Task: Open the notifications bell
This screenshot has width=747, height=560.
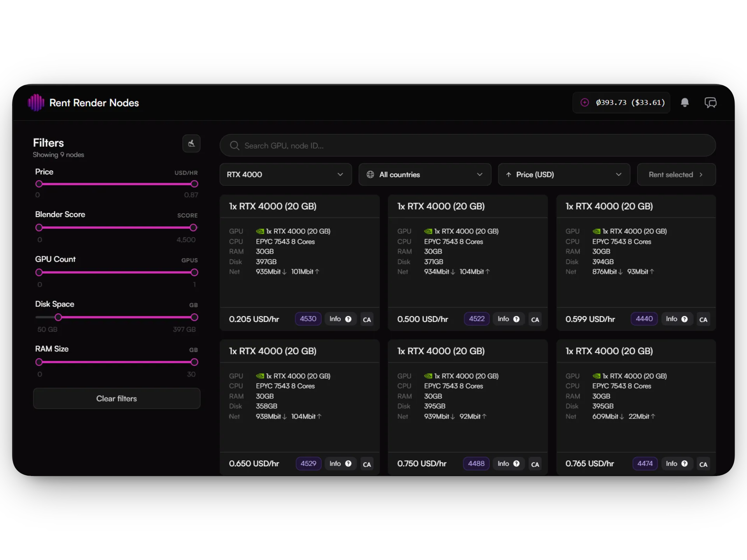Action: 685,103
